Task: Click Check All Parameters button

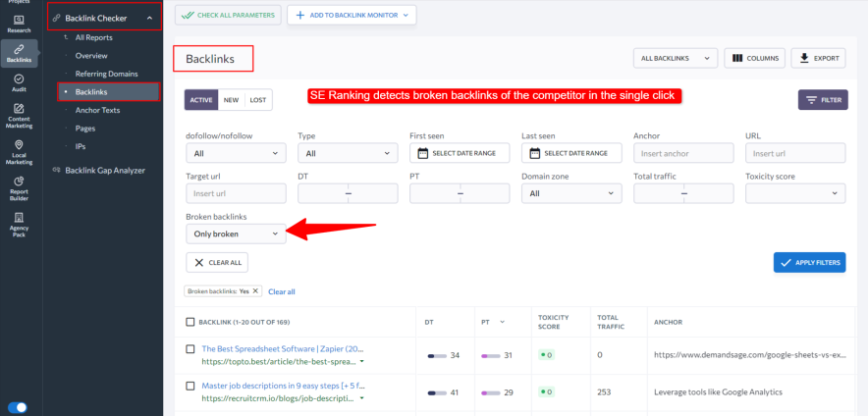Action: point(228,15)
